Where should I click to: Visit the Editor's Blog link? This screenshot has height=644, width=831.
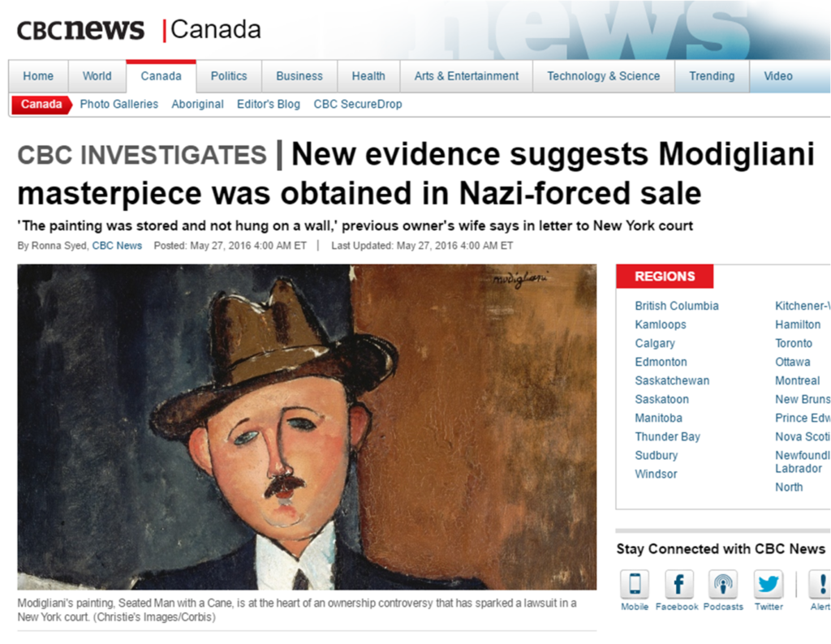tap(268, 105)
